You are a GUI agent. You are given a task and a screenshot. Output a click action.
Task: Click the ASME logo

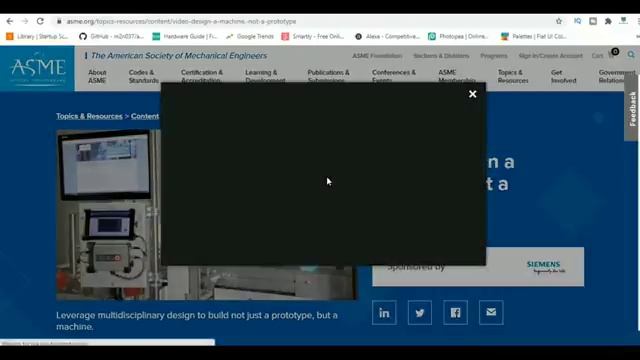pyautogui.click(x=37, y=69)
